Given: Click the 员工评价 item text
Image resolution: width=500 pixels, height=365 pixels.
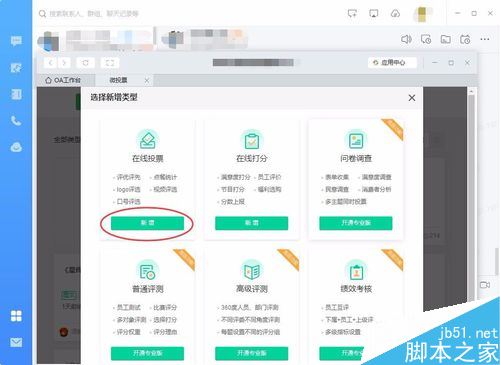Looking at the screenshot, I should pyautogui.click(x=270, y=177).
